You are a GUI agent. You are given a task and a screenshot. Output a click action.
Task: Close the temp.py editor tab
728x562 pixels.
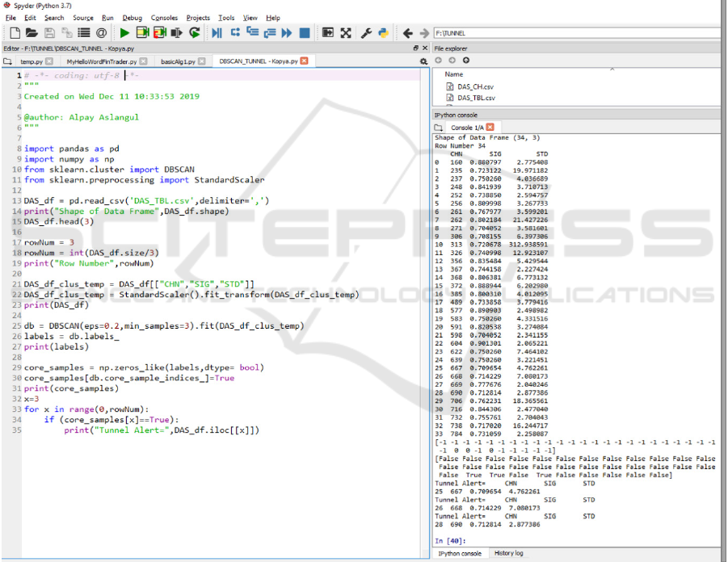point(49,61)
